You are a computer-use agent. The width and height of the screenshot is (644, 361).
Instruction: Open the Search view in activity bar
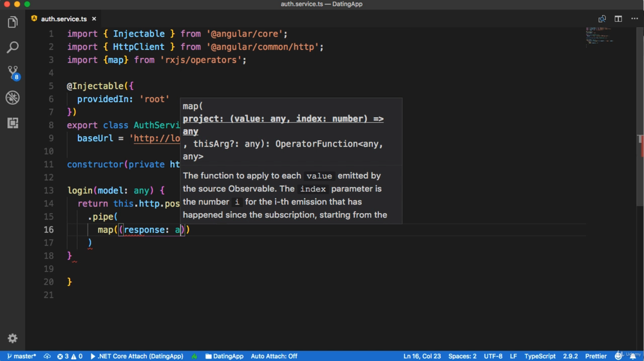click(13, 47)
